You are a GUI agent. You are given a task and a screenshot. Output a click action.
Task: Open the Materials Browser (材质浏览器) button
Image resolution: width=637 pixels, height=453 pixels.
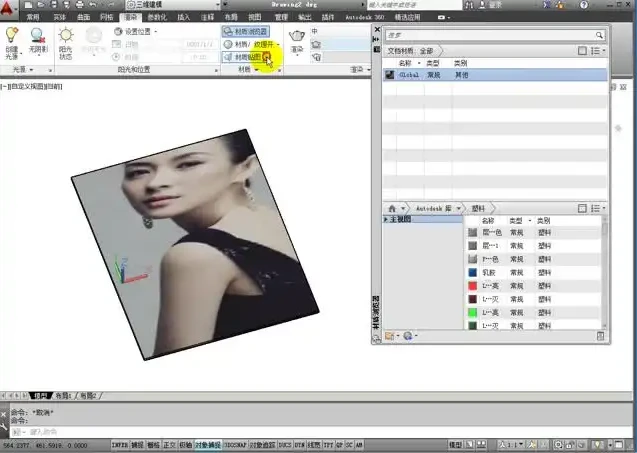[245, 31]
